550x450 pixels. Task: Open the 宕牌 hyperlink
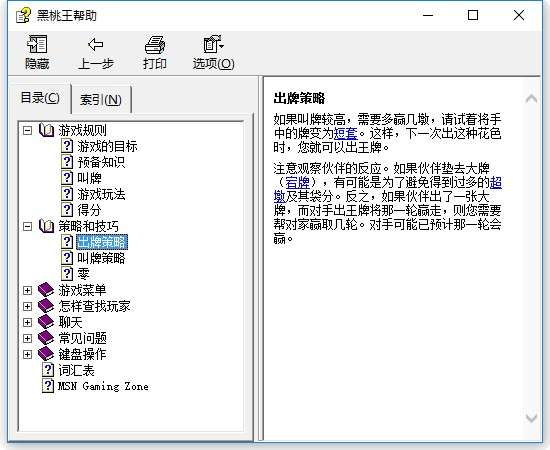coord(297,183)
